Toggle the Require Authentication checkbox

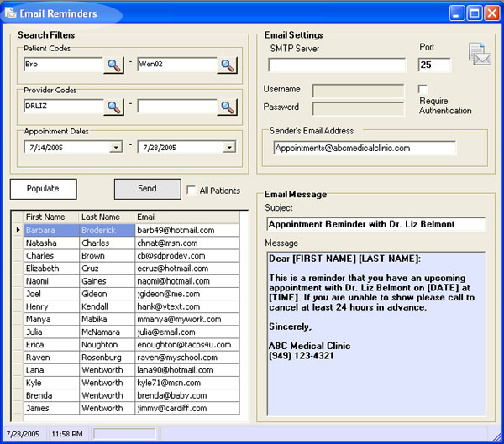(x=423, y=89)
